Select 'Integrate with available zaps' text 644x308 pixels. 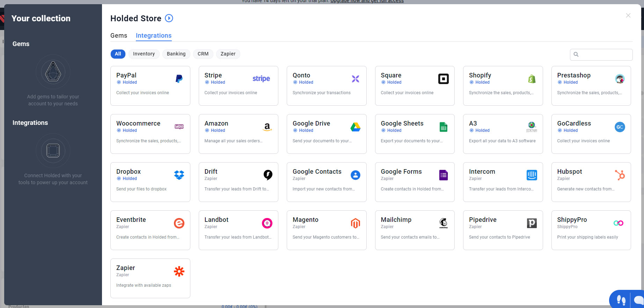click(x=144, y=285)
